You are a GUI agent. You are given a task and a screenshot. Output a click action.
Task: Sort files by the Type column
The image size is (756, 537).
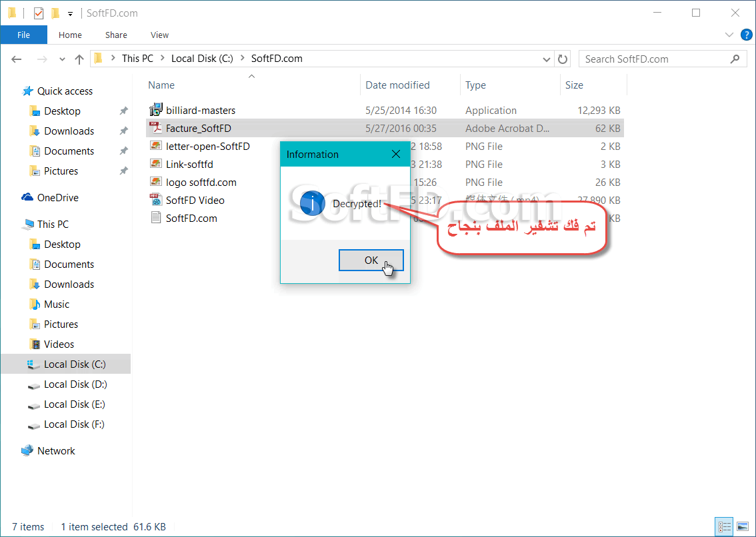(x=475, y=85)
